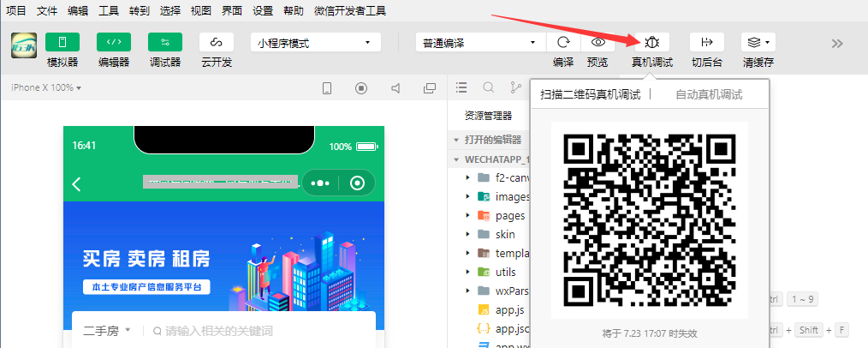Click the remote debug QR code
Screen dimensions: 868x348
(x=650, y=220)
